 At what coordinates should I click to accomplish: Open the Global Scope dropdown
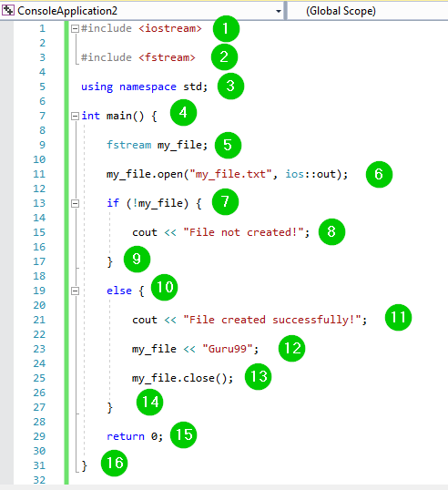[x=367, y=11]
